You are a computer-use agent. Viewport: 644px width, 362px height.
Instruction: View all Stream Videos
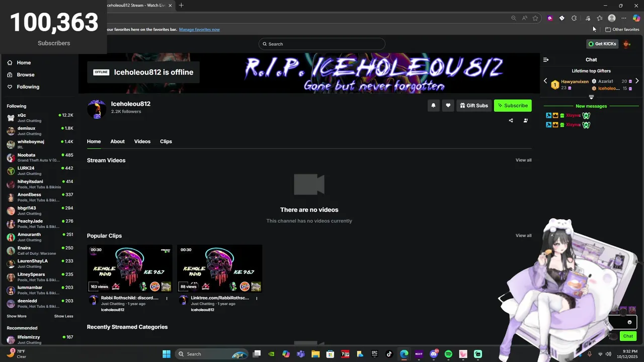pyautogui.click(x=523, y=160)
